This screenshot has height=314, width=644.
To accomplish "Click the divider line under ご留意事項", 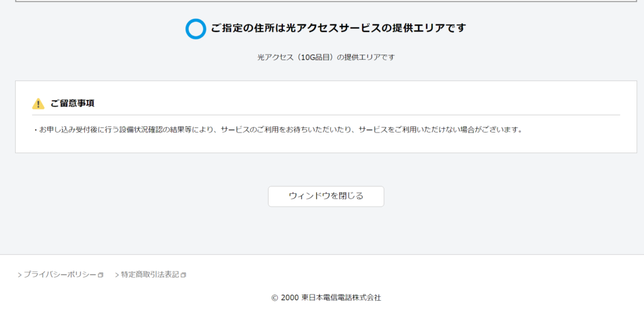I will pyautogui.click(x=326, y=115).
